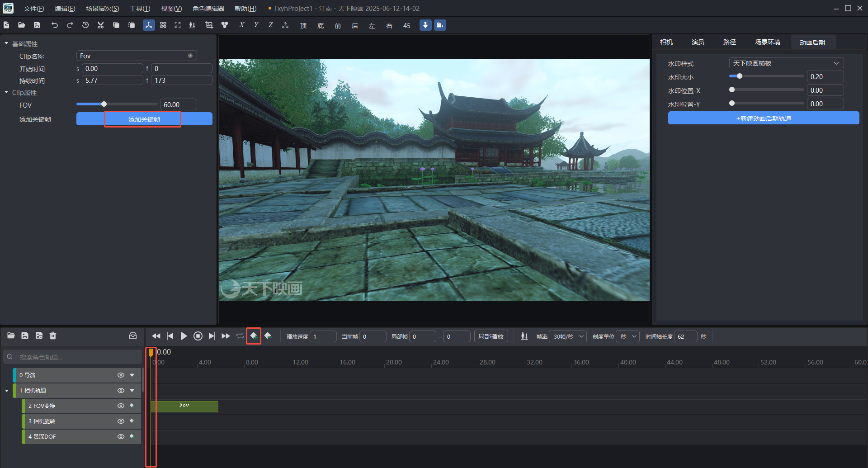
Task: Open project via top toolbar folder icon
Action: (21, 25)
